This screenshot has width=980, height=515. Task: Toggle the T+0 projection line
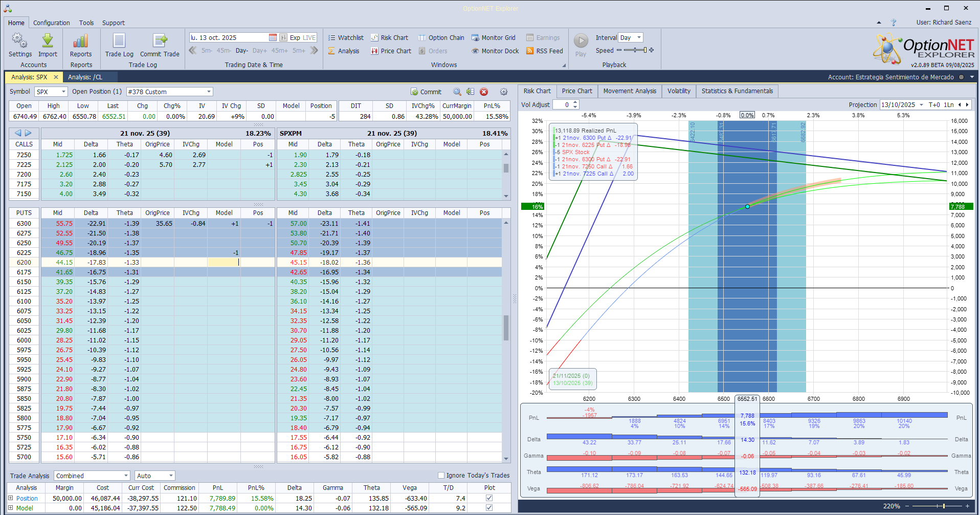(934, 104)
